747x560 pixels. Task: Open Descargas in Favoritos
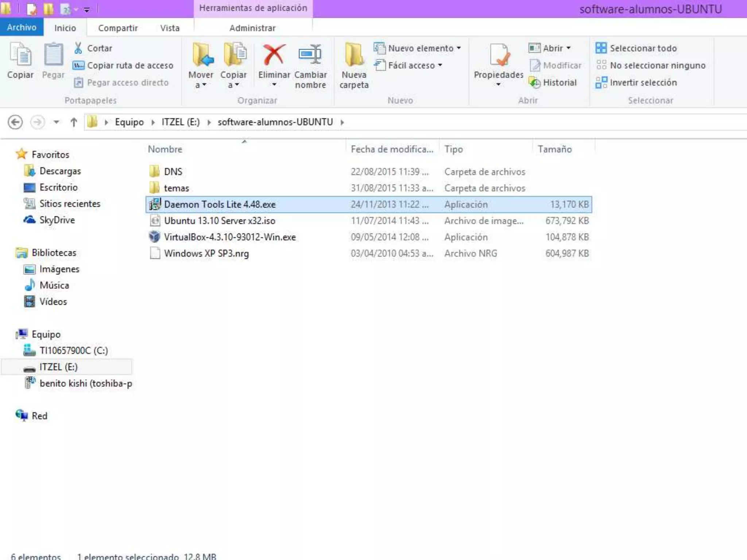pyautogui.click(x=60, y=171)
